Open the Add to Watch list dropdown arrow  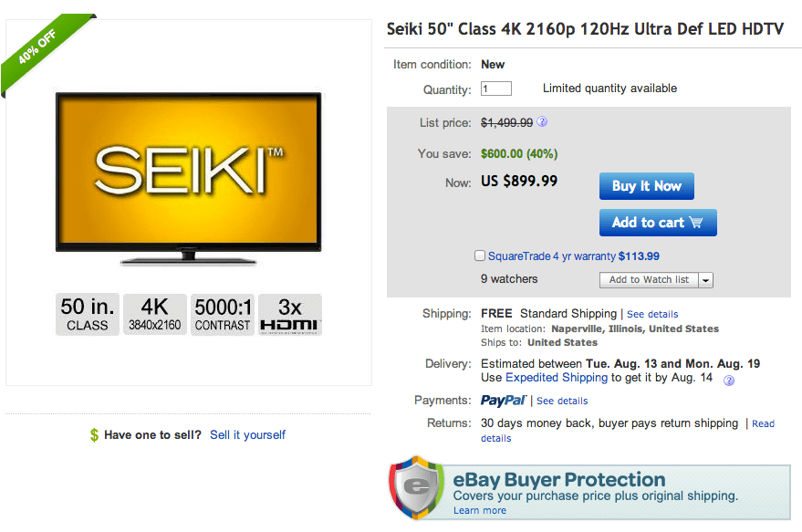(x=707, y=279)
